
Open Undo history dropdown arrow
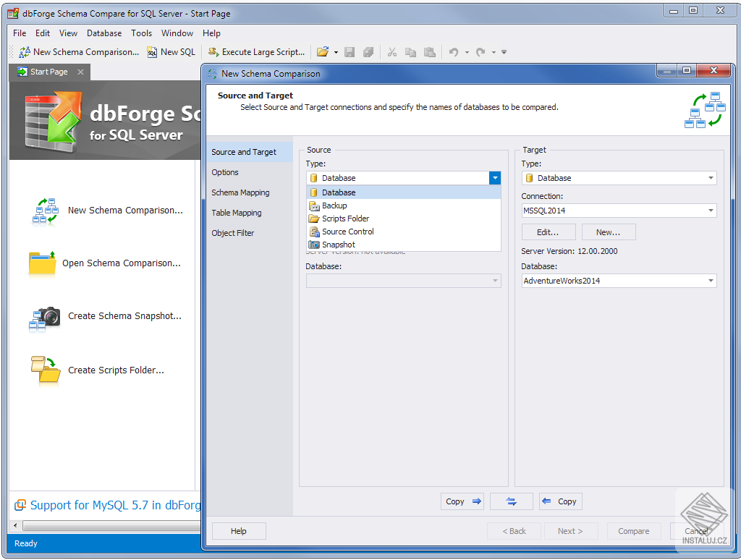pos(467,52)
